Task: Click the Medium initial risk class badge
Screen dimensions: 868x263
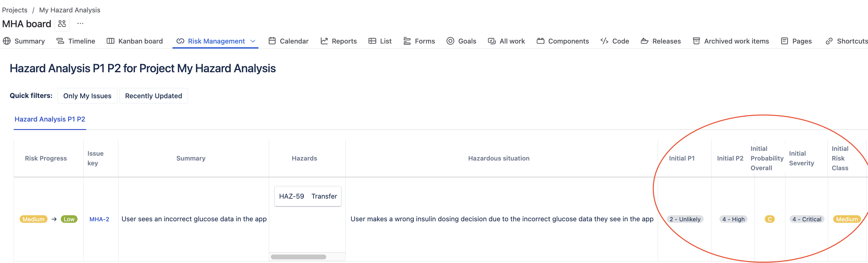Action: pos(847,219)
